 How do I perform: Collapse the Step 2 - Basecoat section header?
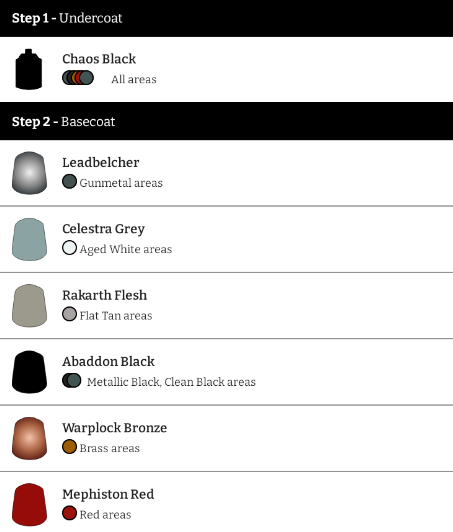point(226,121)
